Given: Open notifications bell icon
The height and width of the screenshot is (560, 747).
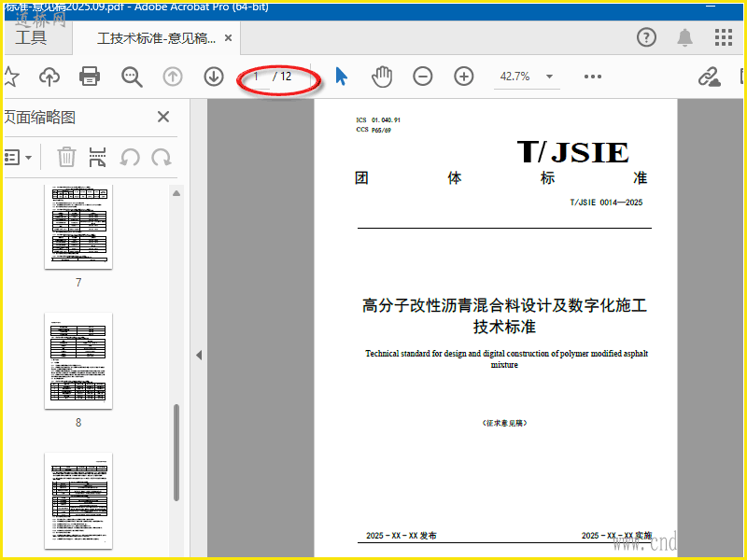Looking at the screenshot, I should (685, 37).
